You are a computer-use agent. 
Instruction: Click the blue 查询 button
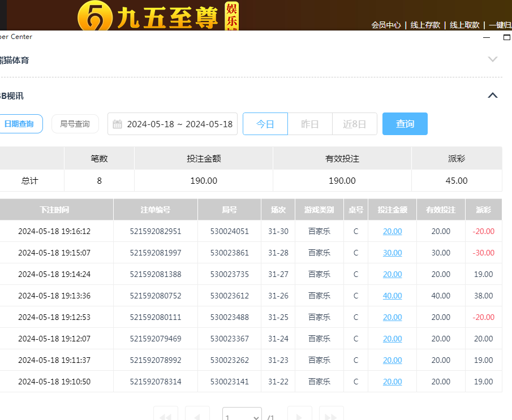point(405,124)
